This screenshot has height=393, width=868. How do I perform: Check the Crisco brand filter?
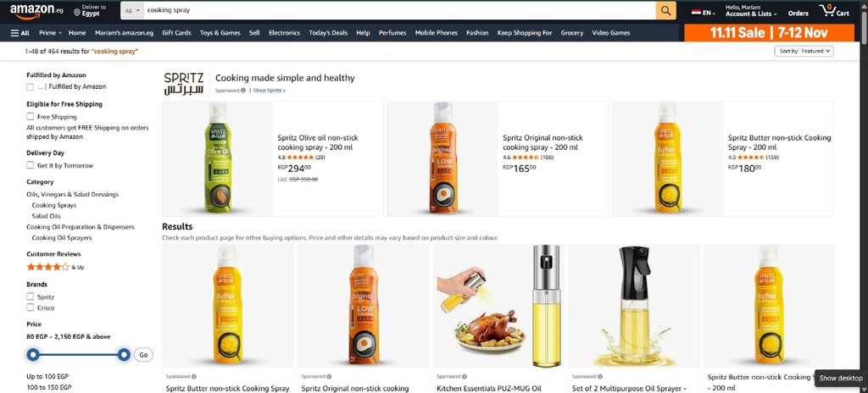coord(30,307)
